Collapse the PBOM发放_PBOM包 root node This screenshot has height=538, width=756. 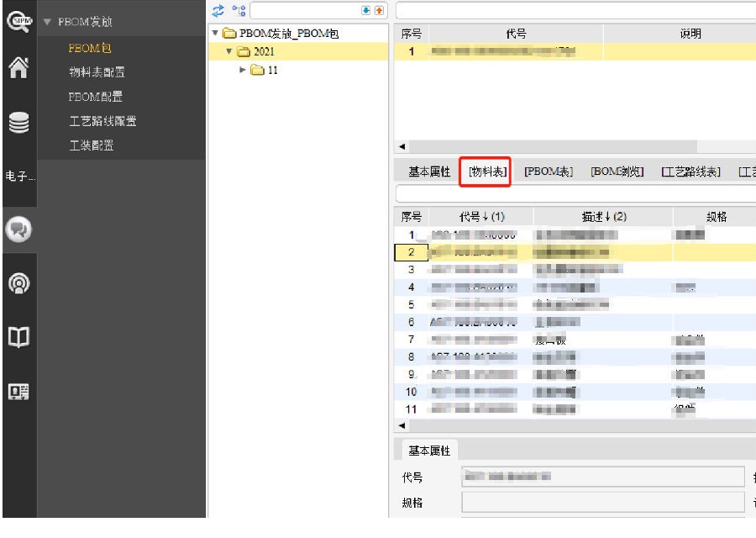pos(216,34)
